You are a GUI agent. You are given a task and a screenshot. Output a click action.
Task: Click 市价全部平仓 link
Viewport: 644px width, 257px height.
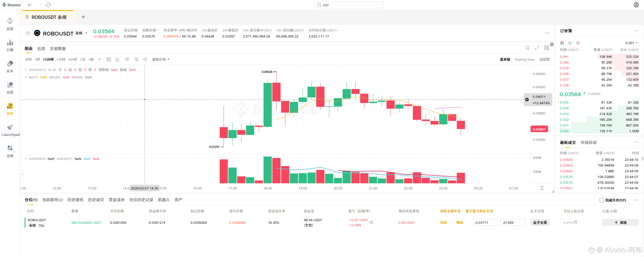[450, 211]
